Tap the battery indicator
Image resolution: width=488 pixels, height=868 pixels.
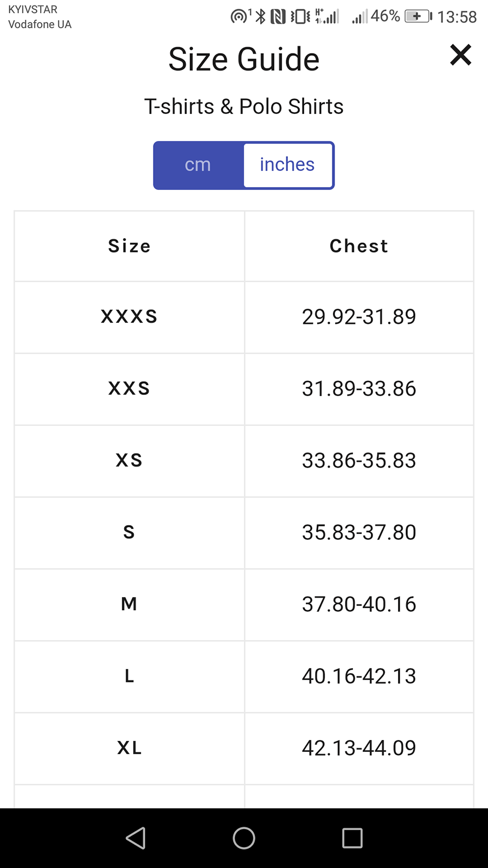click(418, 16)
